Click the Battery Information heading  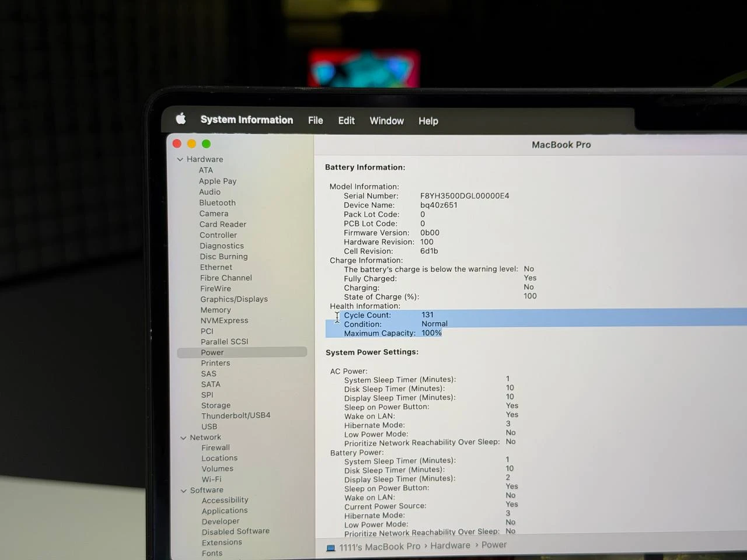(x=365, y=167)
